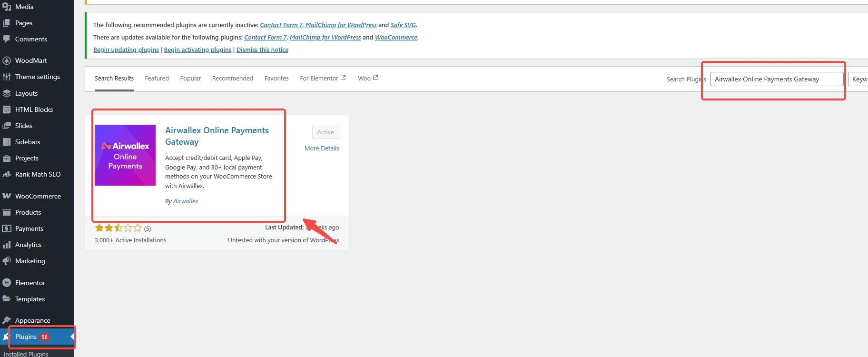Click the Analytics bar chart icon
Viewport: 868px width, 357px height.
(x=7, y=245)
